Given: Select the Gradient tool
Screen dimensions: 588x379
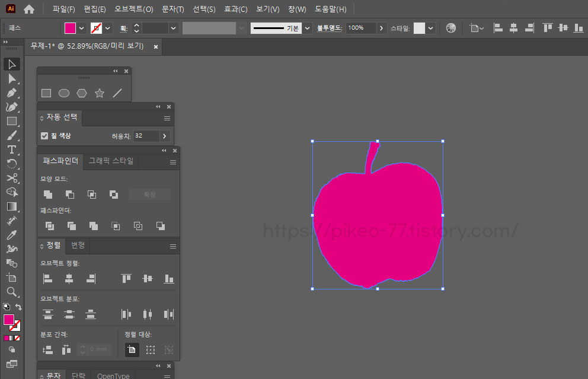Looking at the screenshot, I should tap(12, 206).
